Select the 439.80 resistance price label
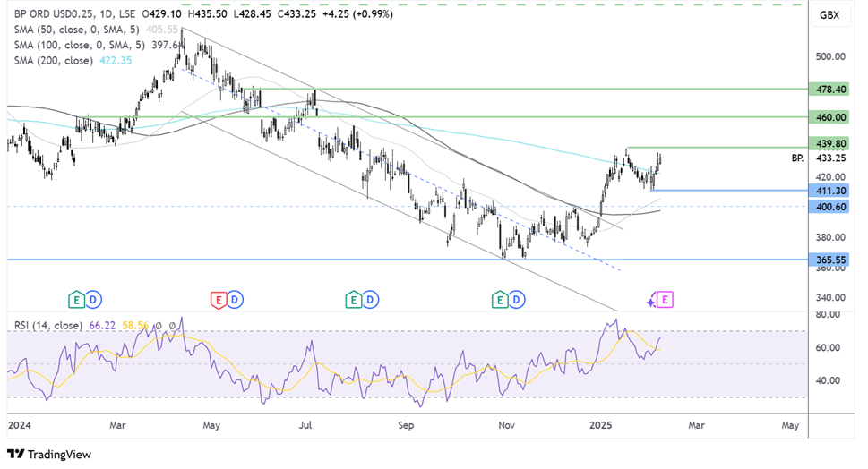868x469 pixels. coord(829,144)
